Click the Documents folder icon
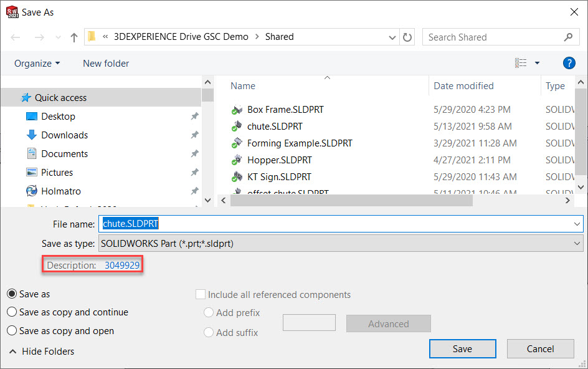Viewport: 588px width, 369px height. [x=32, y=153]
